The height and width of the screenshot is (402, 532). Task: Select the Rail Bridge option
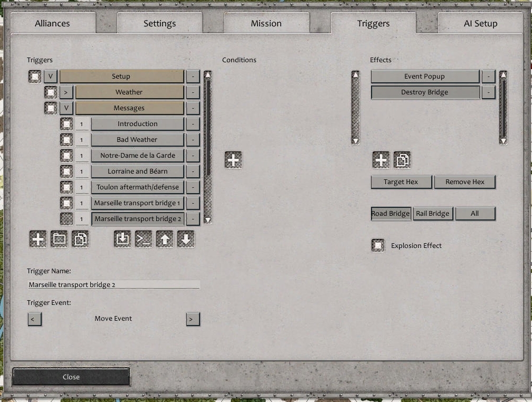pos(433,213)
